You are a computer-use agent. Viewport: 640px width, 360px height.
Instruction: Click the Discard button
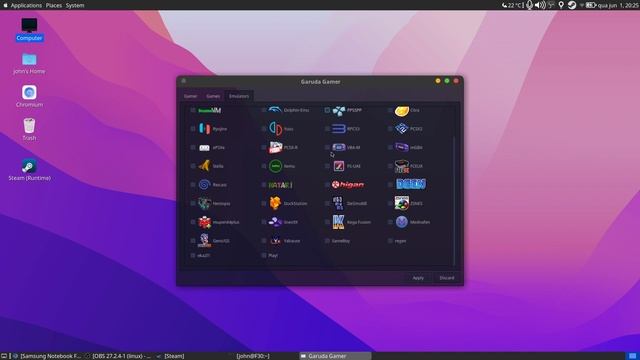coord(447,278)
